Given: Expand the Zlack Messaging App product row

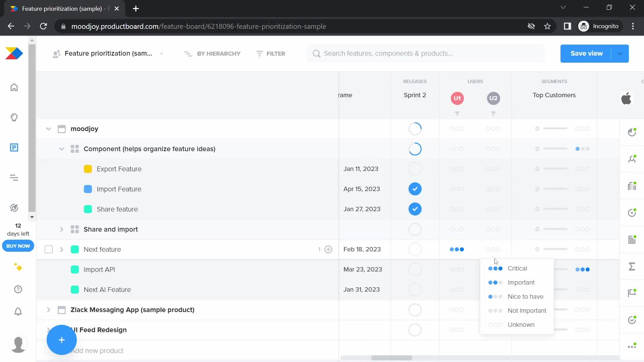Looking at the screenshot, I should click(x=48, y=309).
